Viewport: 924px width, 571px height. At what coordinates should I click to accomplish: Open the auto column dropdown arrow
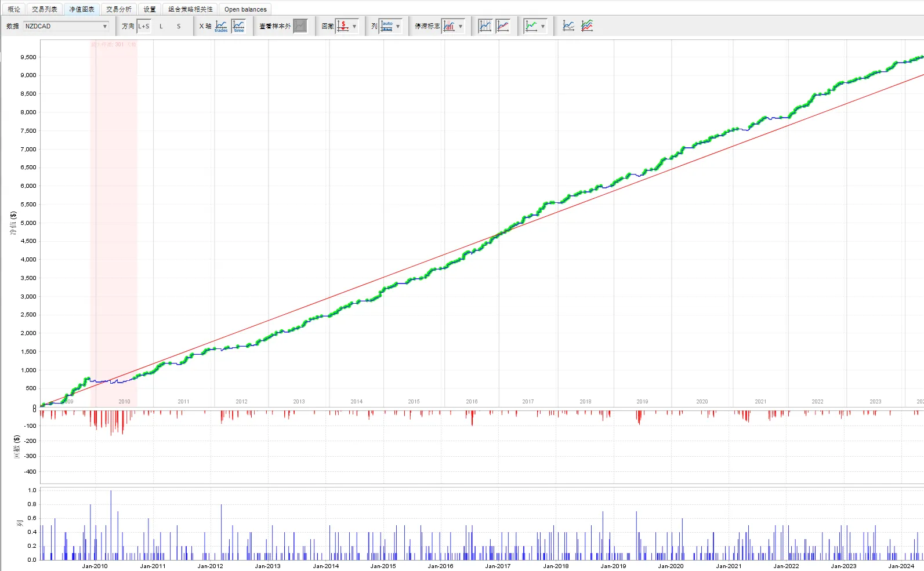398,26
